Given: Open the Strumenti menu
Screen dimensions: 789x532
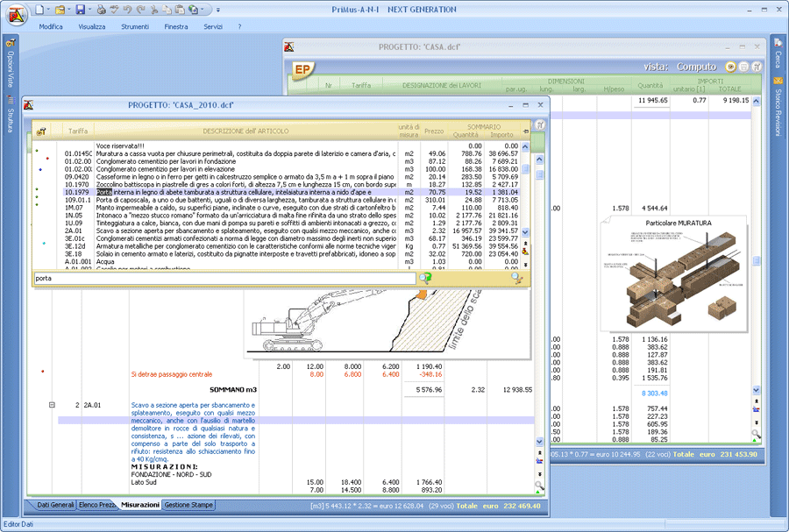Looking at the screenshot, I should tap(135, 27).
